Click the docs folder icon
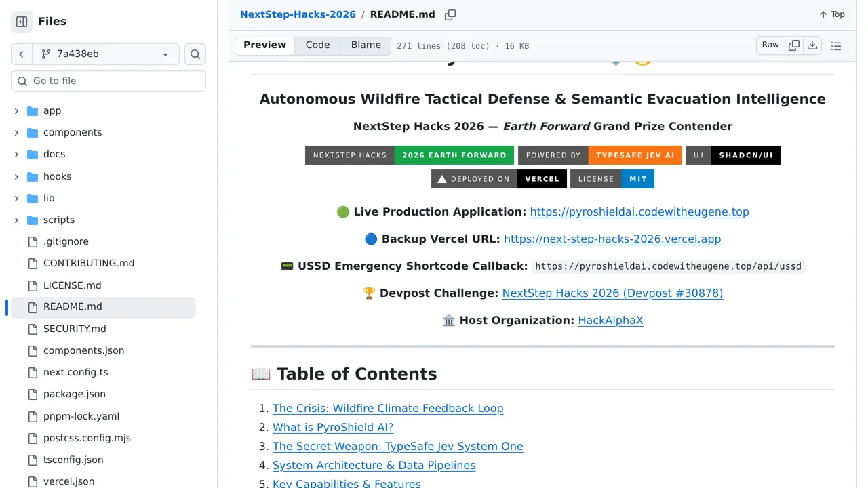The width and height of the screenshot is (868, 488). tap(33, 154)
